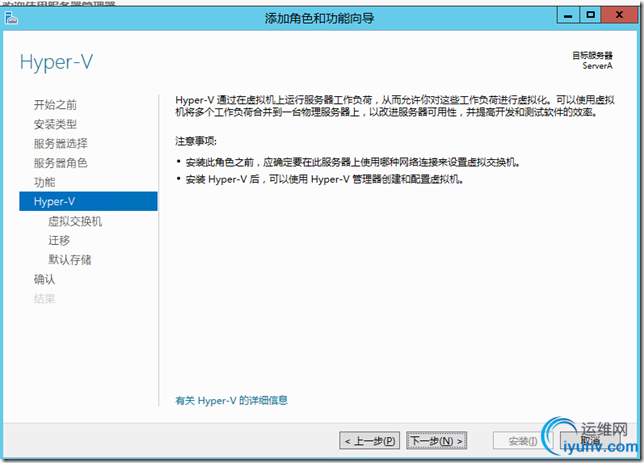
Task: Click the 添加角色和功能向导 window title
Action: pos(319,18)
